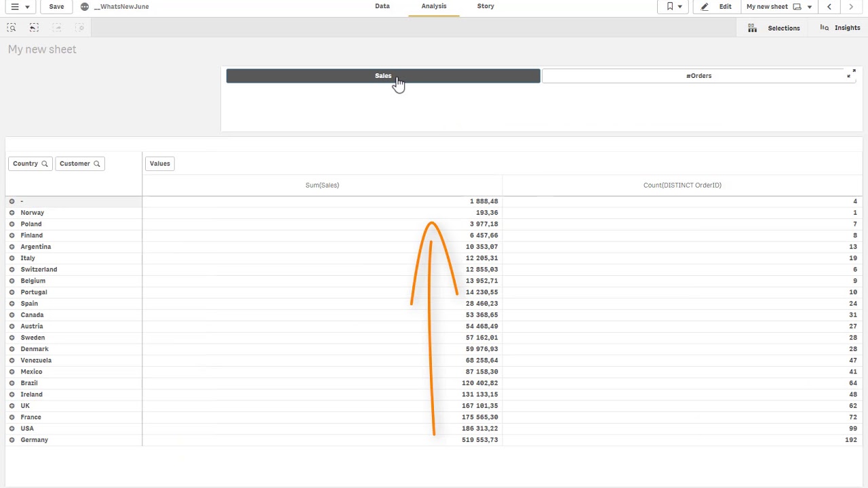868x488 pixels.
Task: Expand the Argentina row
Action: tap(12, 247)
